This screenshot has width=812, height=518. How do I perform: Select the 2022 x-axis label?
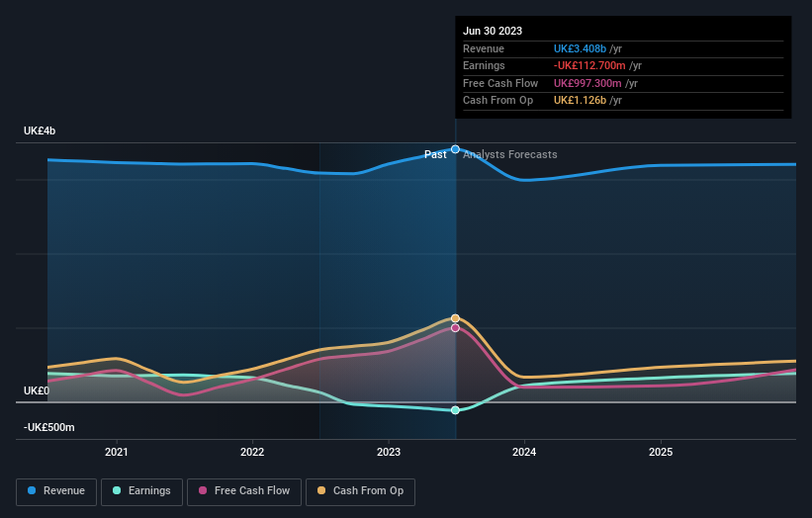coord(252,453)
